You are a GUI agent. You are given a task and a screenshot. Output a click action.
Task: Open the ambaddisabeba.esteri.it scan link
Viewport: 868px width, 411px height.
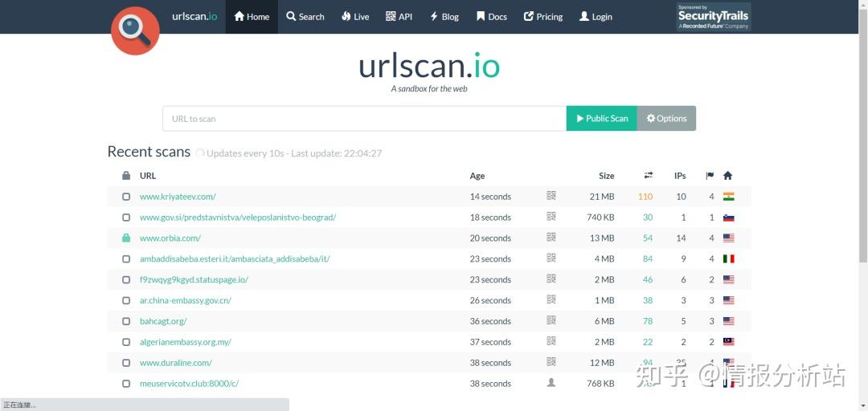point(235,258)
